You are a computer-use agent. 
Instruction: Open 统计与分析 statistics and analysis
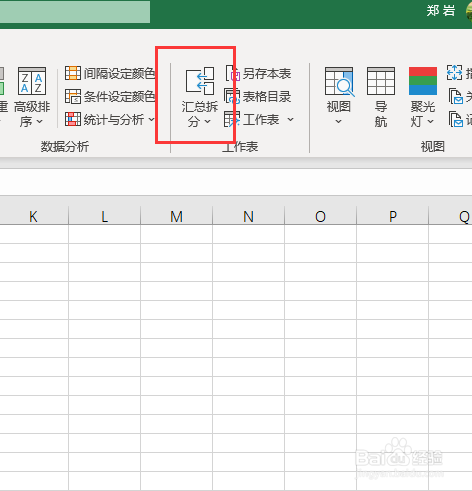tap(110, 119)
